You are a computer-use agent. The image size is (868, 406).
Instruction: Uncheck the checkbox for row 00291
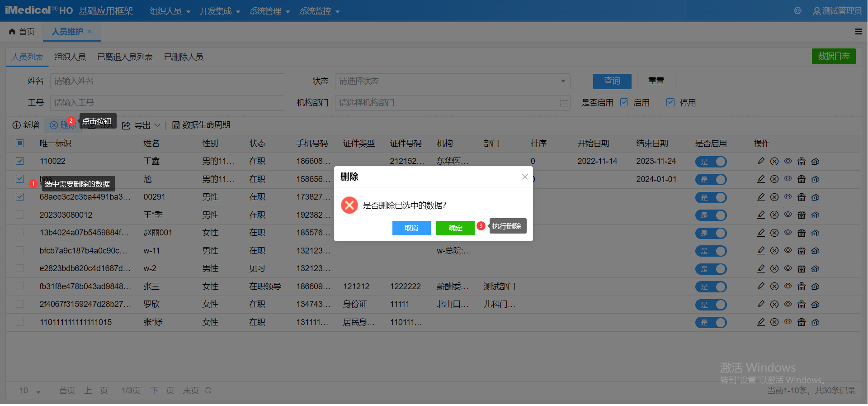(x=20, y=196)
